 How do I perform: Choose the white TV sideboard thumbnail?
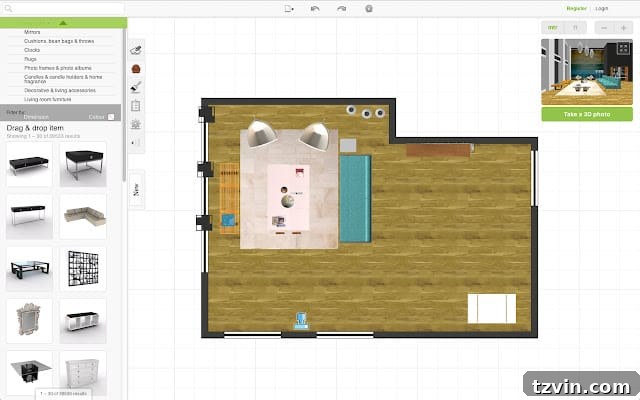click(x=83, y=321)
